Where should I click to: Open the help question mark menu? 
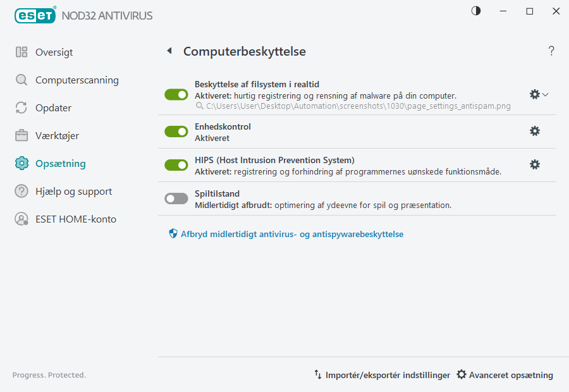tap(551, 51)
